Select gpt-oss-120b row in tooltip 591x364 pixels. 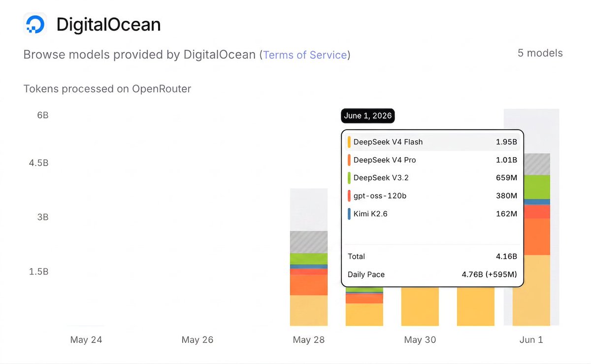pos(432,196)
